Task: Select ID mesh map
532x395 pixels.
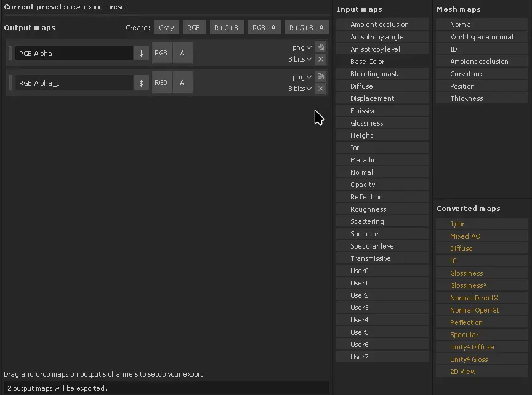Action: click(x=482, y=49)
